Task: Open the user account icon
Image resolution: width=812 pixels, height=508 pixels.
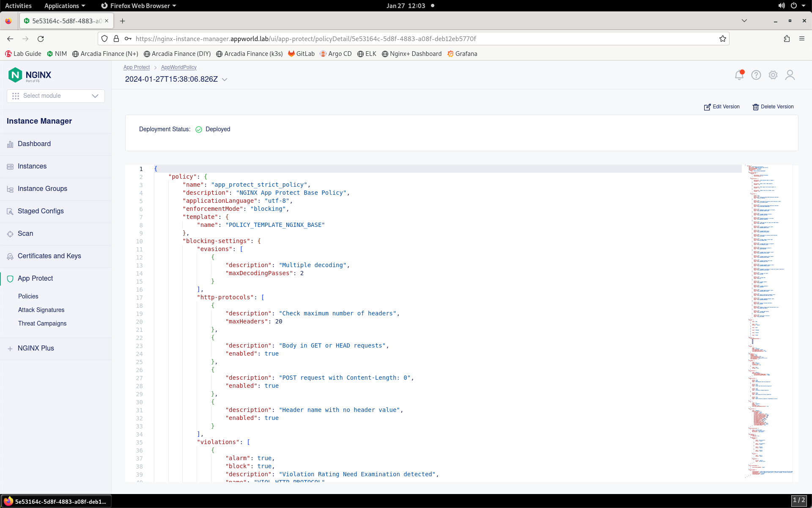Action: [x=790, y=75]
